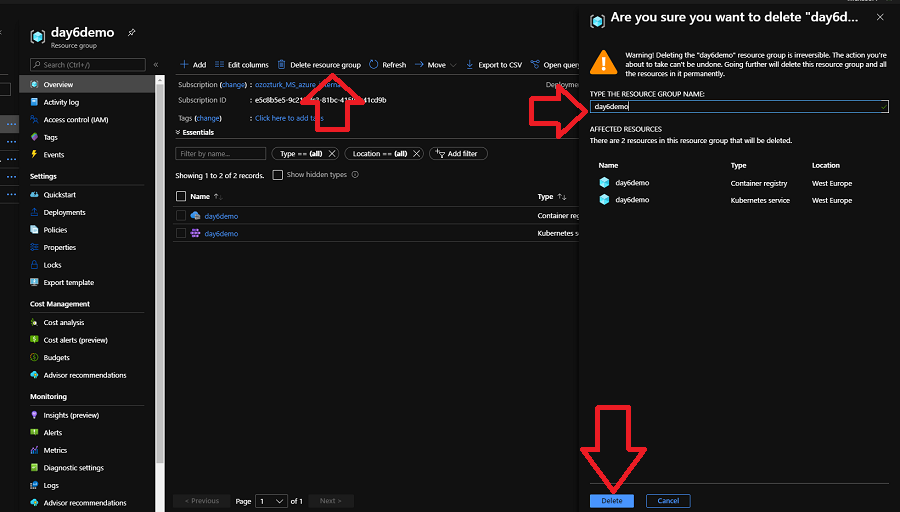Enable the Show hidden types checkbox
Image resolution: width=900 pixels, height=512 pixels.
[x=278, y=175]
